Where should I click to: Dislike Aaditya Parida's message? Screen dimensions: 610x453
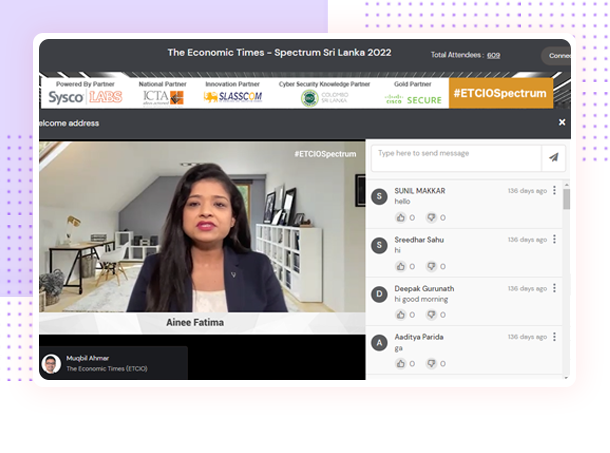coord(432,363)
